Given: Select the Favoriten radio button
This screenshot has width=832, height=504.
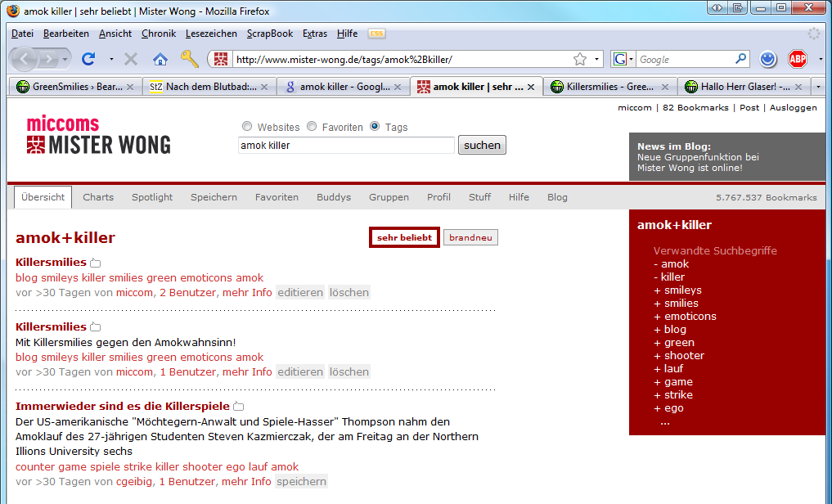Looking at the screenshot, I should [x=312, y=126].
